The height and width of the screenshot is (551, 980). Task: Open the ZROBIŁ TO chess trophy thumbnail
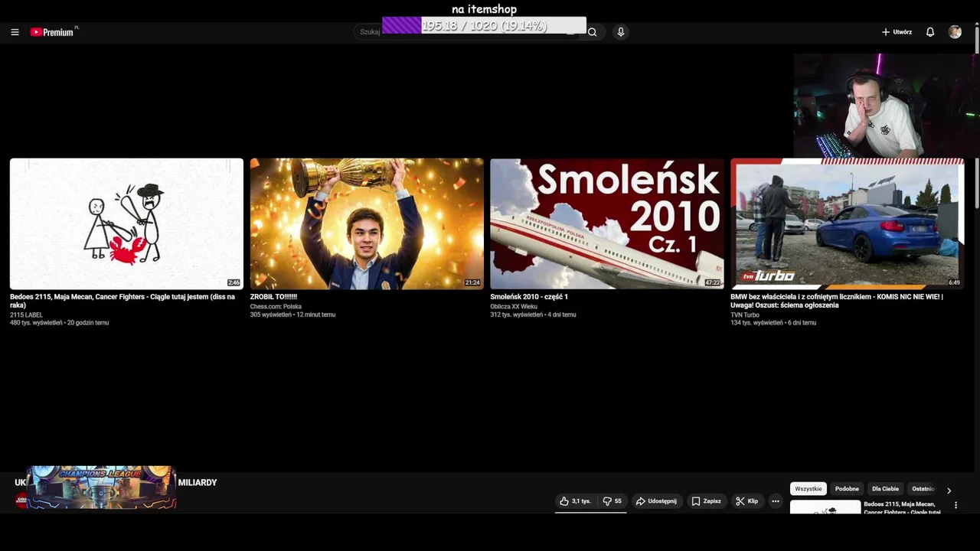367,223
